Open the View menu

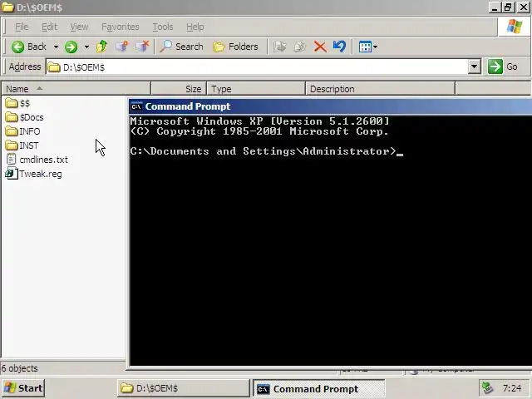click(80, 27)
